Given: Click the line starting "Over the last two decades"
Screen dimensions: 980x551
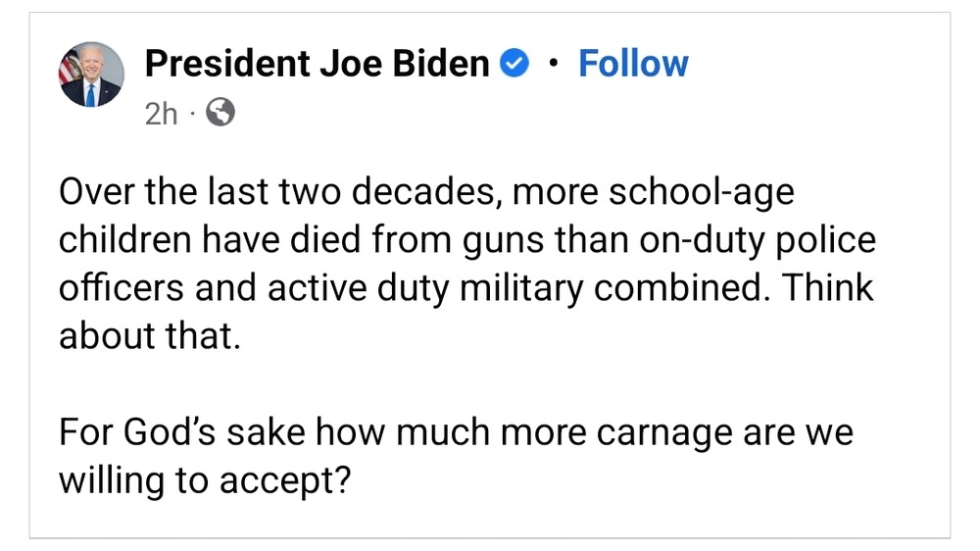Looking at the screenshot, I should [x=426, y=192].
